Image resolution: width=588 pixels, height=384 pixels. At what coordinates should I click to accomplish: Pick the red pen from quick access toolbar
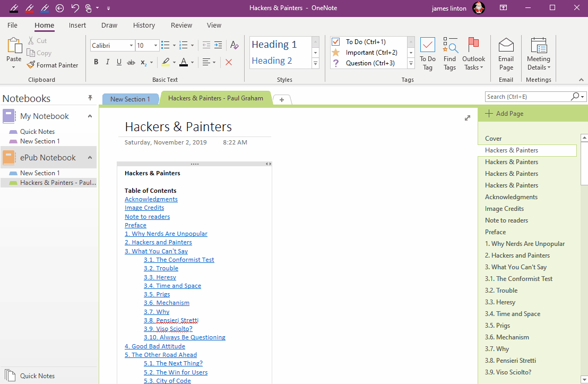30,8
